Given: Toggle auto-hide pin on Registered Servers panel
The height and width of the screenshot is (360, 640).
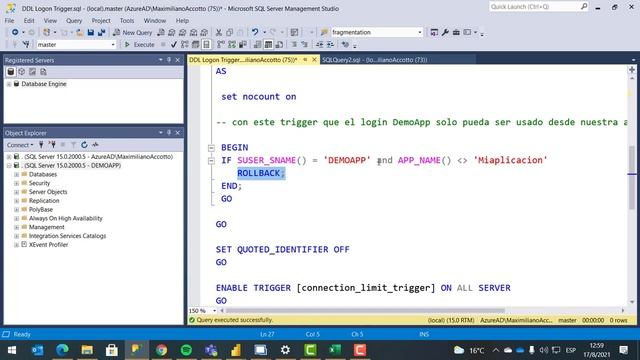Looking at the screenshot, I should point(169,60).
